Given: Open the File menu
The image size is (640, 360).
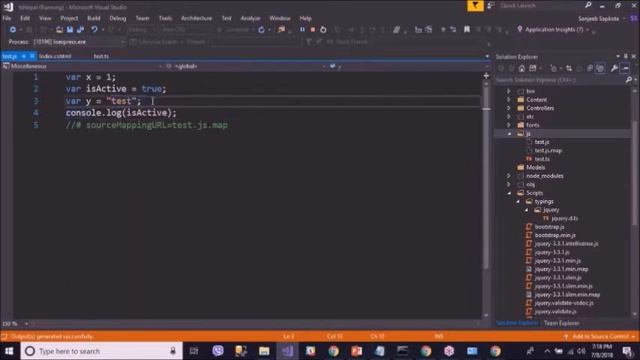Looking at the screenshot, I should tap(7, 18).
